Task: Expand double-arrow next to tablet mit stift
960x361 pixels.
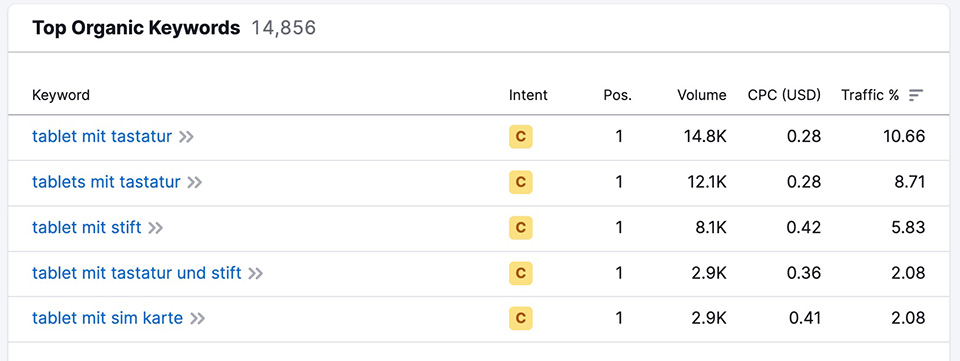Action: pyautogui.click(x=156, y=228)
